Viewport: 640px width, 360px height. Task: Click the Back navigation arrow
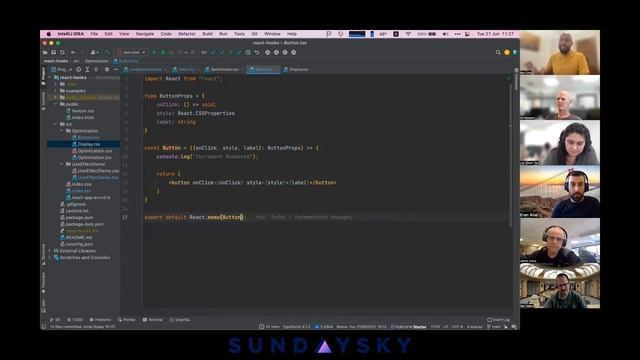73,52
